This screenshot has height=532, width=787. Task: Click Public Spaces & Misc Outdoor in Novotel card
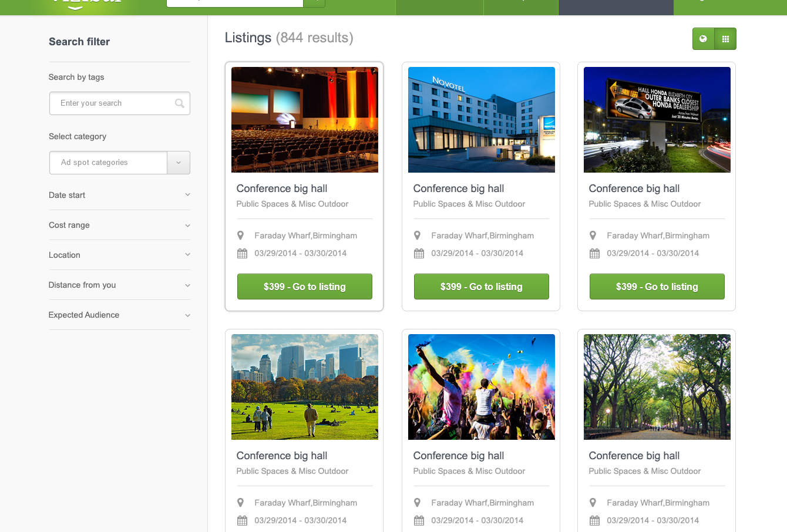pyautogui.click(x=469, y=204)
